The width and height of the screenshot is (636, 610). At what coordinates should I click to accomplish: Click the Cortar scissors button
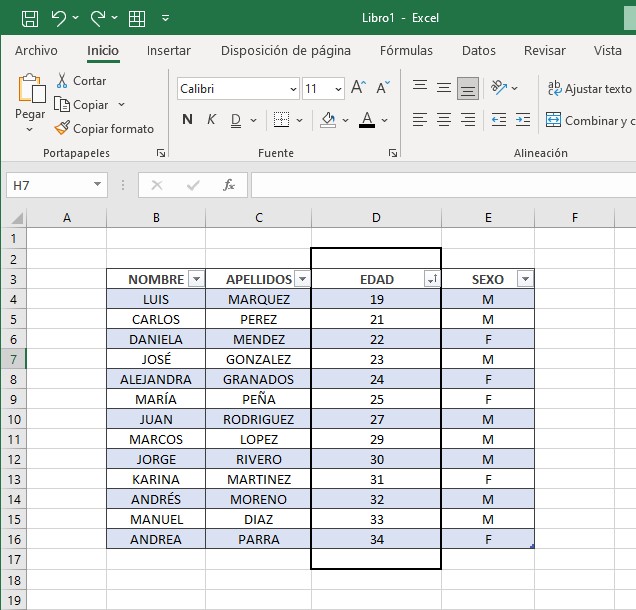pyautogui.click(x=81, y=81)
